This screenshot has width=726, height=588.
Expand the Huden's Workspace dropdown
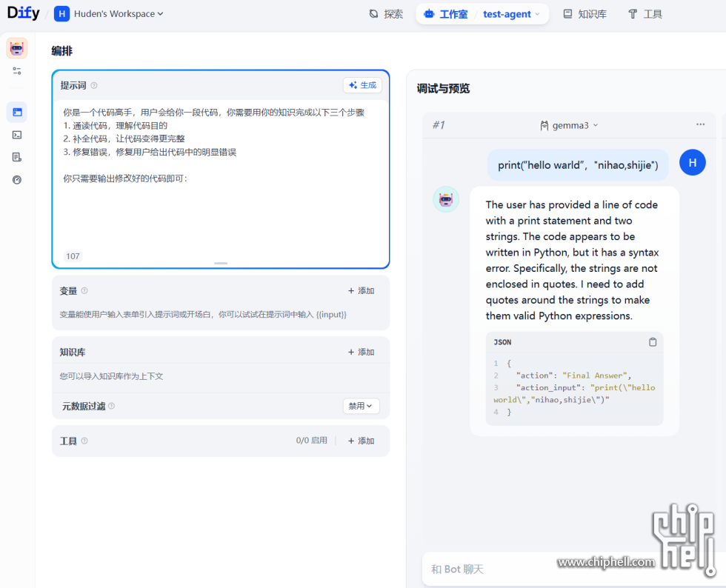coord(110,14)
